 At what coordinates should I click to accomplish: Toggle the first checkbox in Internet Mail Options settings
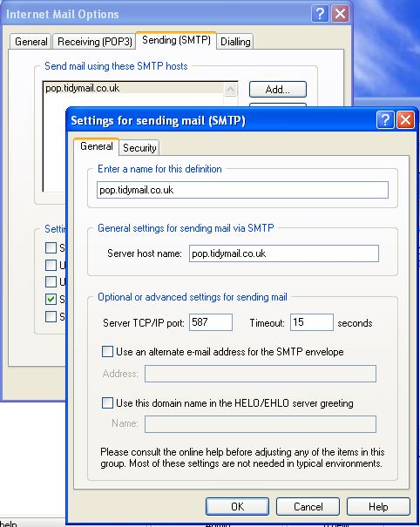pos(51,247)
